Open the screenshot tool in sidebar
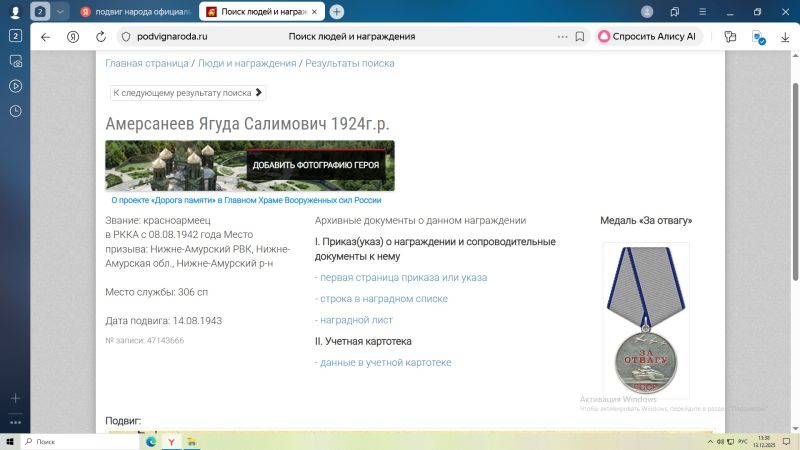800x450 pixels. [15, 60]
